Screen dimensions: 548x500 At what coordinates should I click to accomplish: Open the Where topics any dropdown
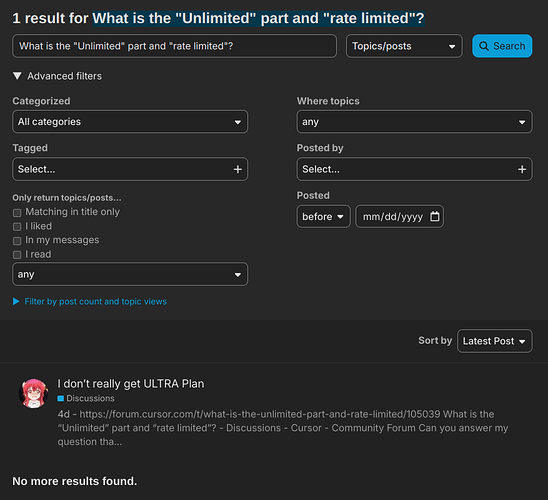(x=414, y=122)
